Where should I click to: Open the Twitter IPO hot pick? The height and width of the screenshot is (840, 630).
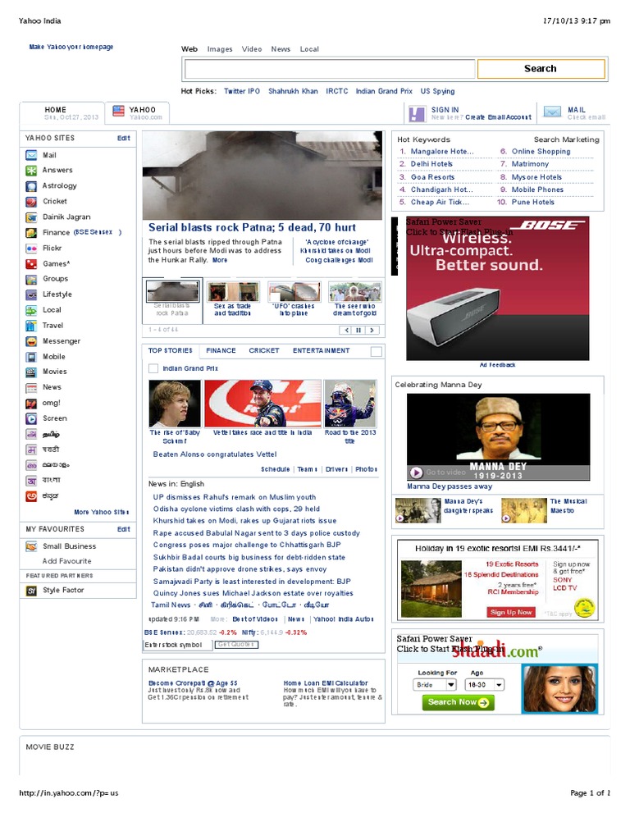click(242, 91)
